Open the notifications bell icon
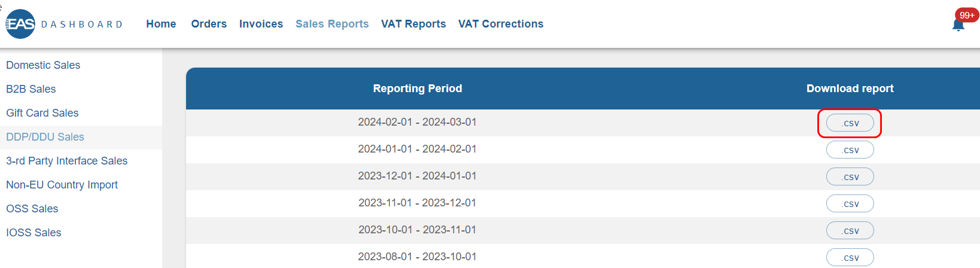The image size is (980, 268). [958, 25]
